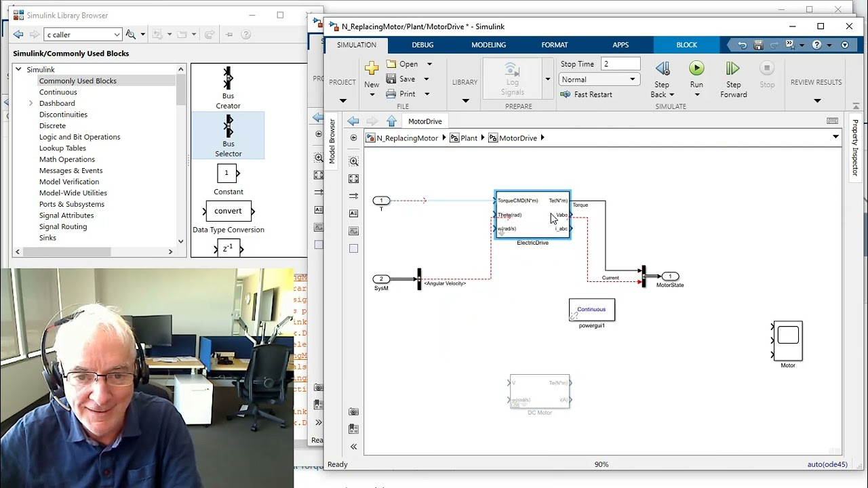Image resolution: width=868 pixels, height=488 pixels.
Task: Select the MotorState outport block
Action: 670,276
